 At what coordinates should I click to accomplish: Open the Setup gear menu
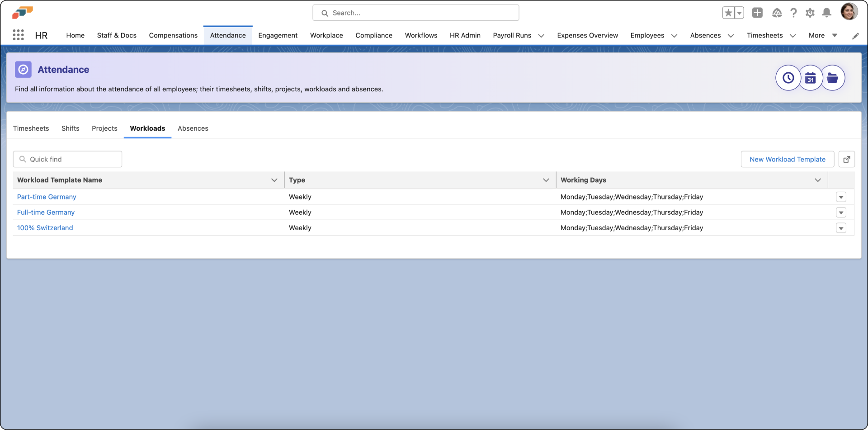click(810, 13)
